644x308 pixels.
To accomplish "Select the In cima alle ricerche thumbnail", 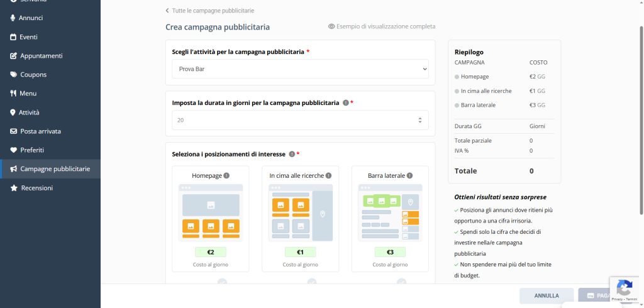I will tap(301, 212).
